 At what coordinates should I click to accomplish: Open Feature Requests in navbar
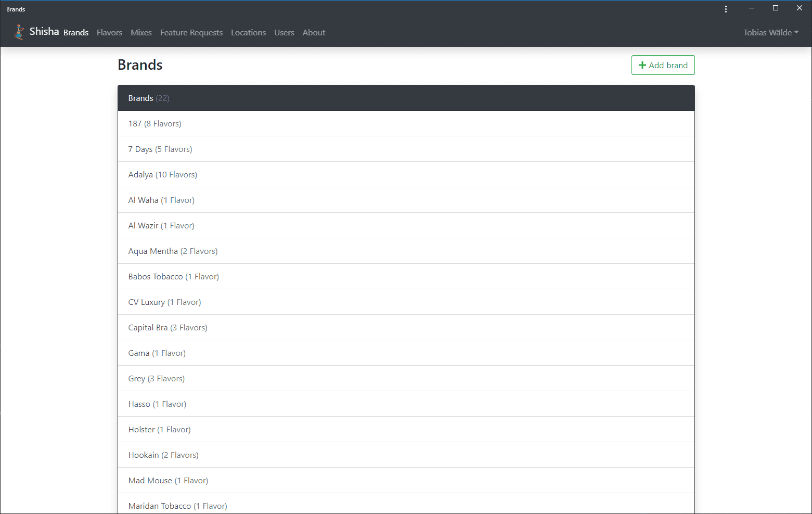click(x=191, y=32)
